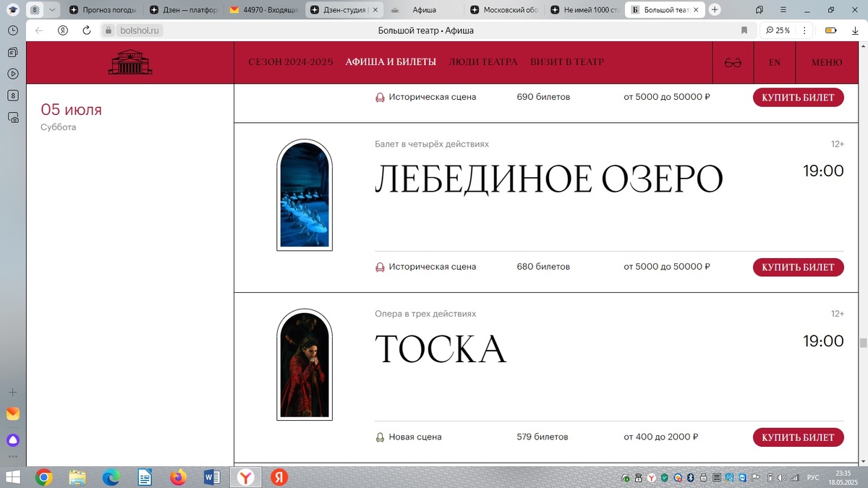
Task: Bookmark this page
Action: [x=744, y=30]
